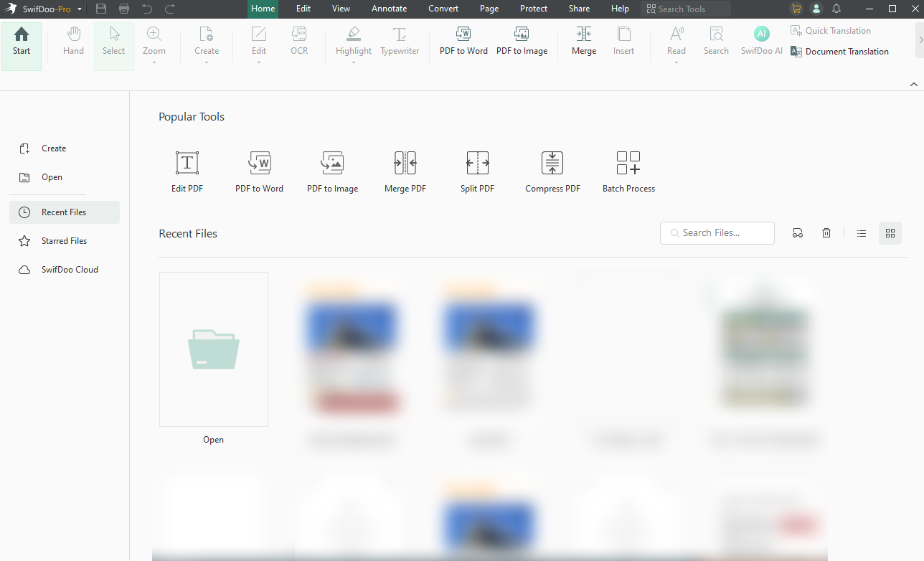924x561 pixels.
Task: Click the trash icon in Recent Files
Action: 826,233
